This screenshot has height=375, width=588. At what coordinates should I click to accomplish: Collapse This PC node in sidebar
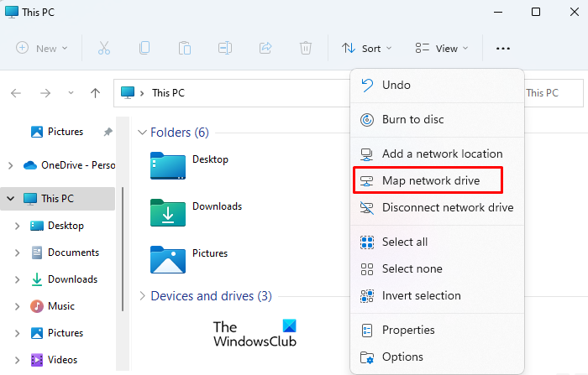pos(10,199)
